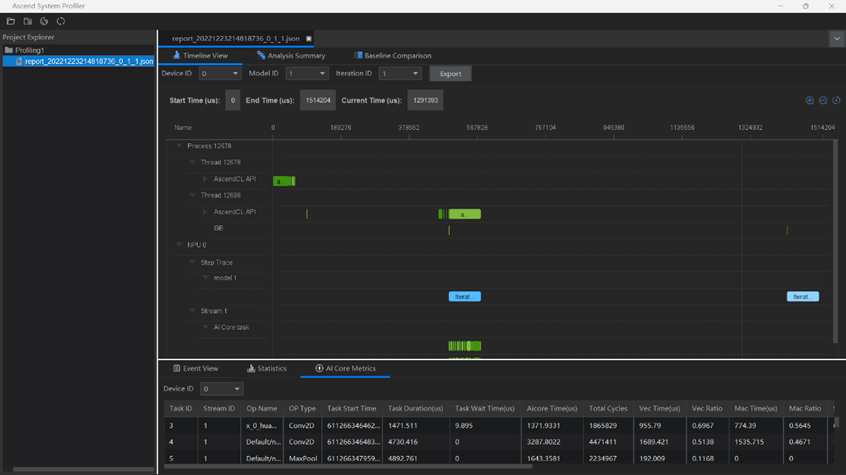Open the Iteration ID dropdown
846x475 pixels.
[399, 74]
